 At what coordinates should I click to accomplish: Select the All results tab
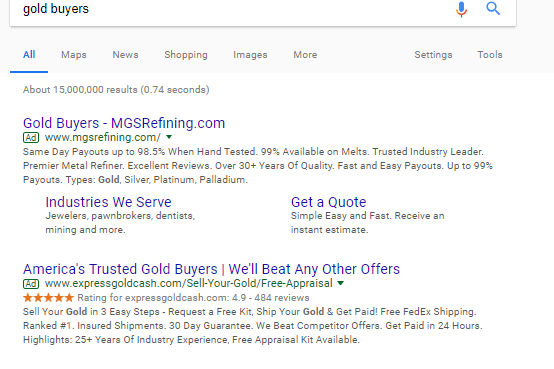click(29, 55)
